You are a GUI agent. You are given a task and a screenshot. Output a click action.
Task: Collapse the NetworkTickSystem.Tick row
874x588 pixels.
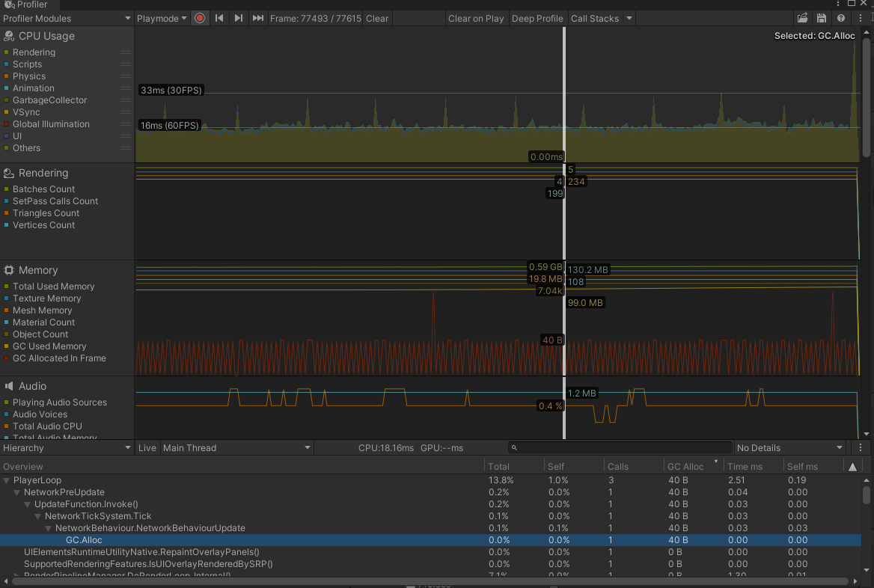(x=38, y=516)
